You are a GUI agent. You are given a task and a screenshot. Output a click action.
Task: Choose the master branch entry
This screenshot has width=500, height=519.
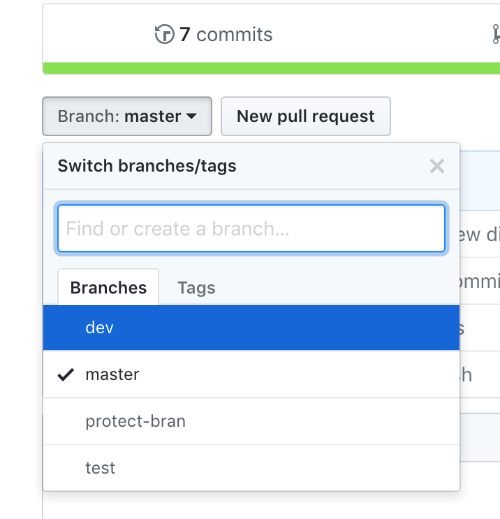point(251,374)
